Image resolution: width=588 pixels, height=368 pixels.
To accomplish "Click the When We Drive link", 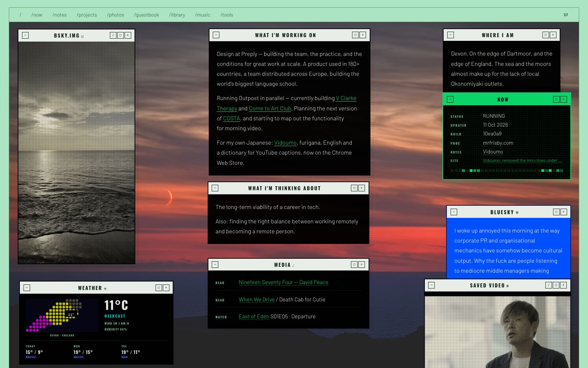I will point(257,300).
